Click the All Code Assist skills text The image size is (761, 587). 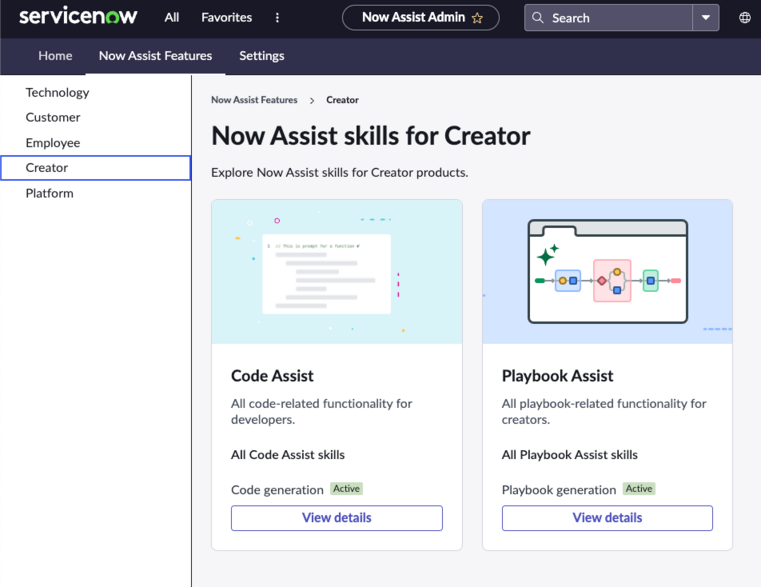pos(288,455)
